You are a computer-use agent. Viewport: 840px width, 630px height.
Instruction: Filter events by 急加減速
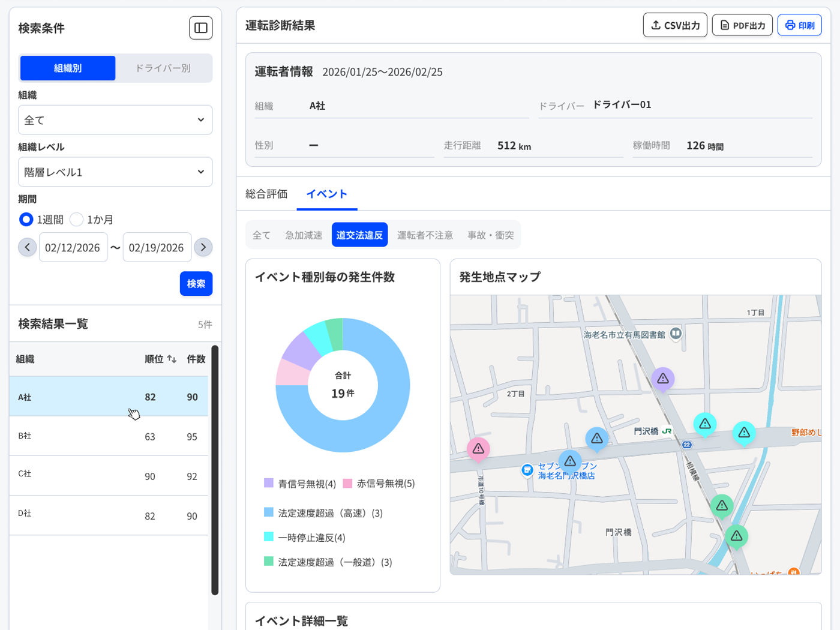click(304, 235)
